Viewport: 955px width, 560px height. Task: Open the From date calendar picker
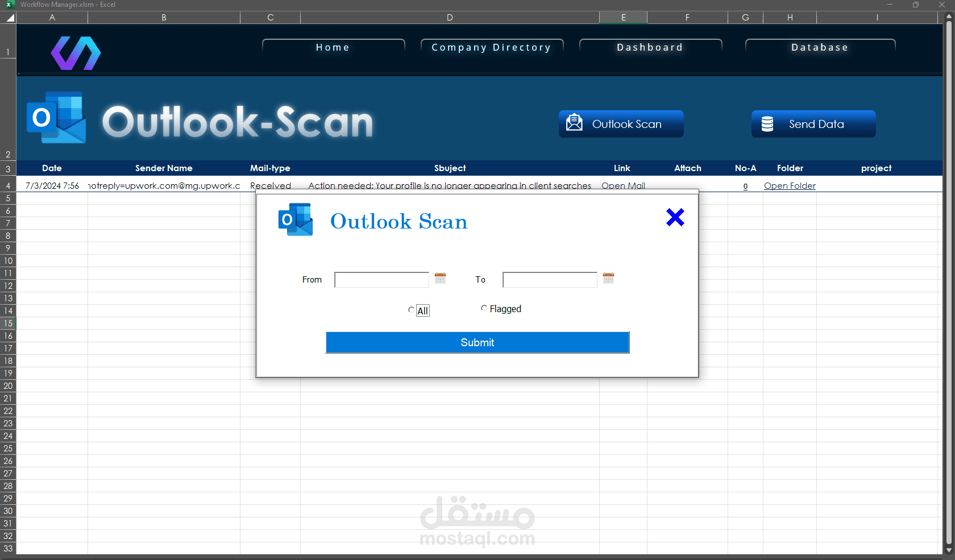coord(440,278)
